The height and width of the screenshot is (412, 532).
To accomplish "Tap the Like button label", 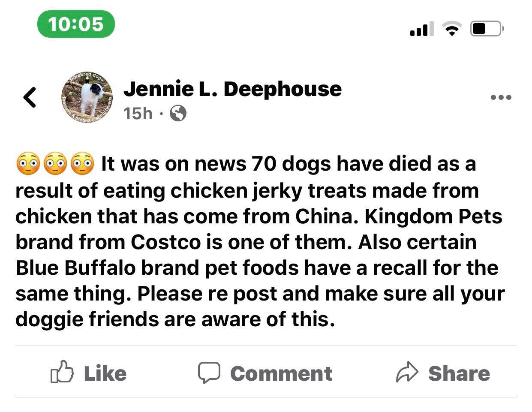I will pos(105,373).
